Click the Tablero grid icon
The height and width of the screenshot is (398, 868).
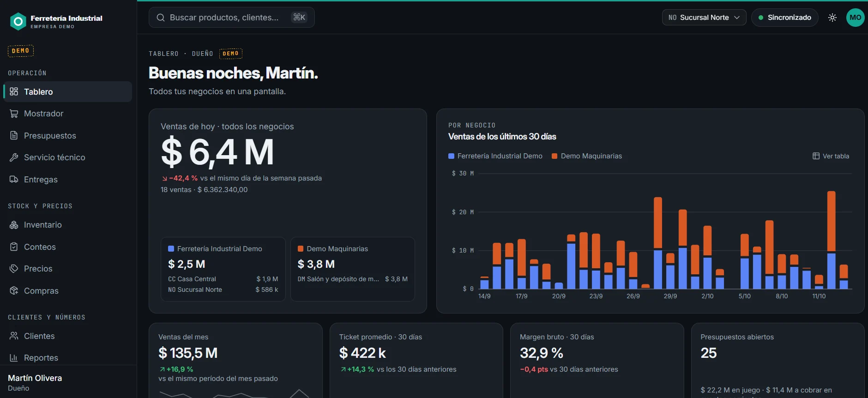(x=14, y=91)
